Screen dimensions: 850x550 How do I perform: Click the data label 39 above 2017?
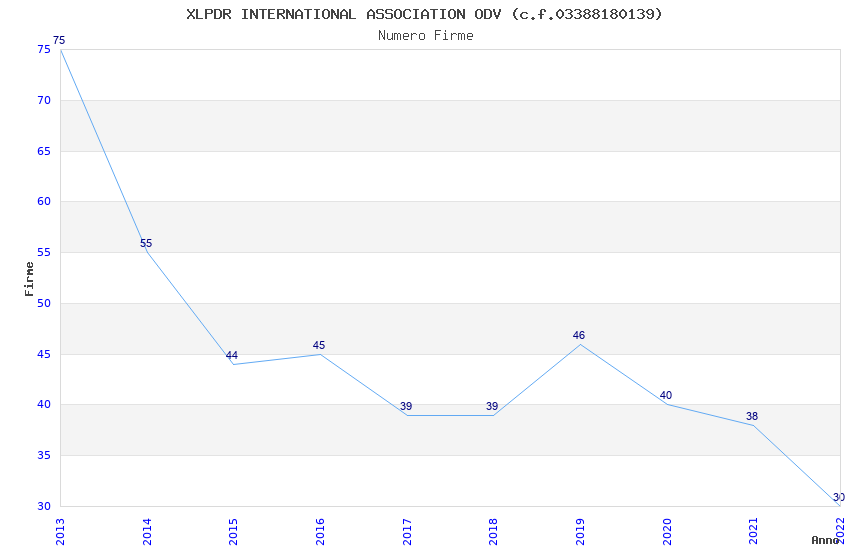coord(406,406)
